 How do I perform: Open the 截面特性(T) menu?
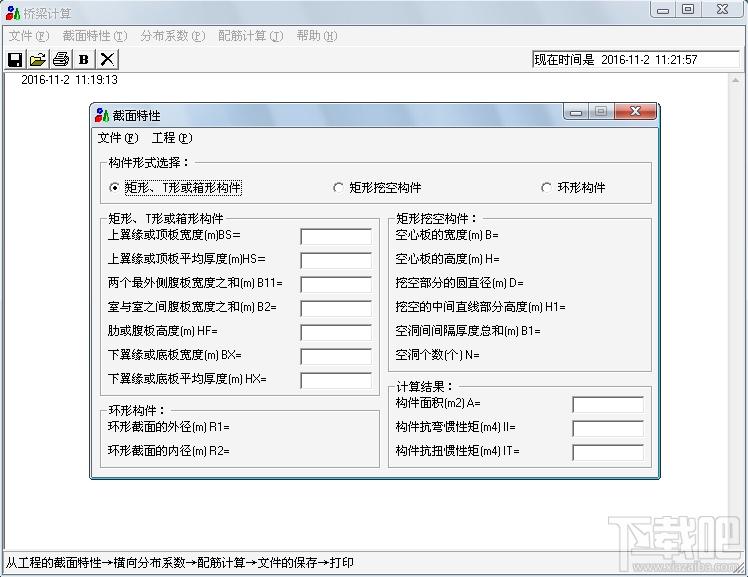tap(95, 36)
